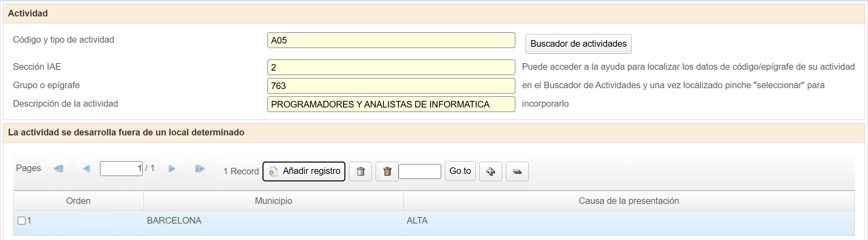Go to the first page of records
The height and width of the screenshot is (240, 868).
point(59,169)
